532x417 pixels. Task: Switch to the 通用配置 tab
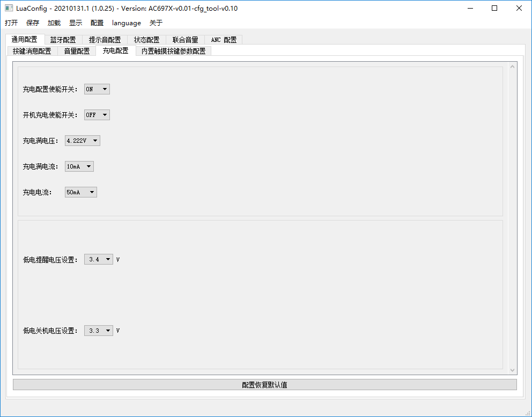pos(25,39)
